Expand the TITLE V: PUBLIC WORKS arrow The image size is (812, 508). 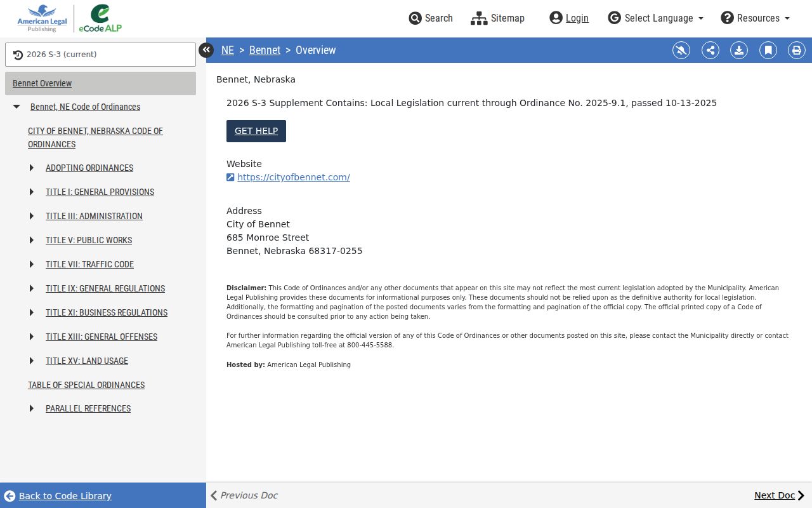32,240
